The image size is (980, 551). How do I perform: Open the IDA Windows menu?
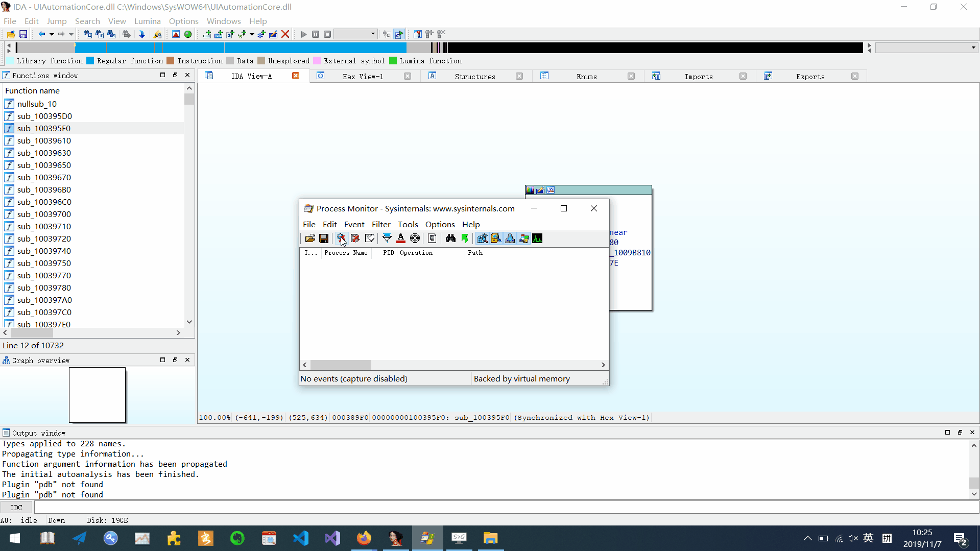coord(224,21)
